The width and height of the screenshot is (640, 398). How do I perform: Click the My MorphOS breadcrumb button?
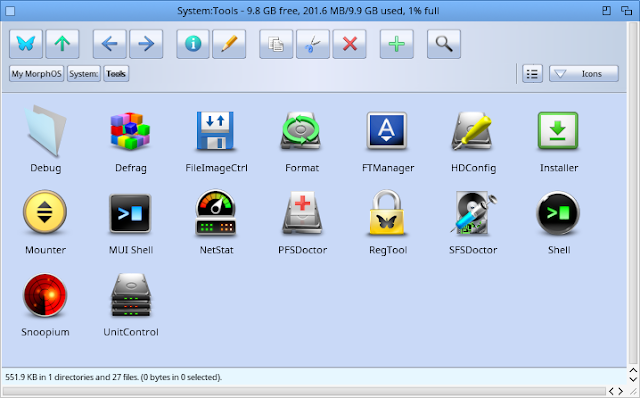pyautogui.click(x=36, y=74)
